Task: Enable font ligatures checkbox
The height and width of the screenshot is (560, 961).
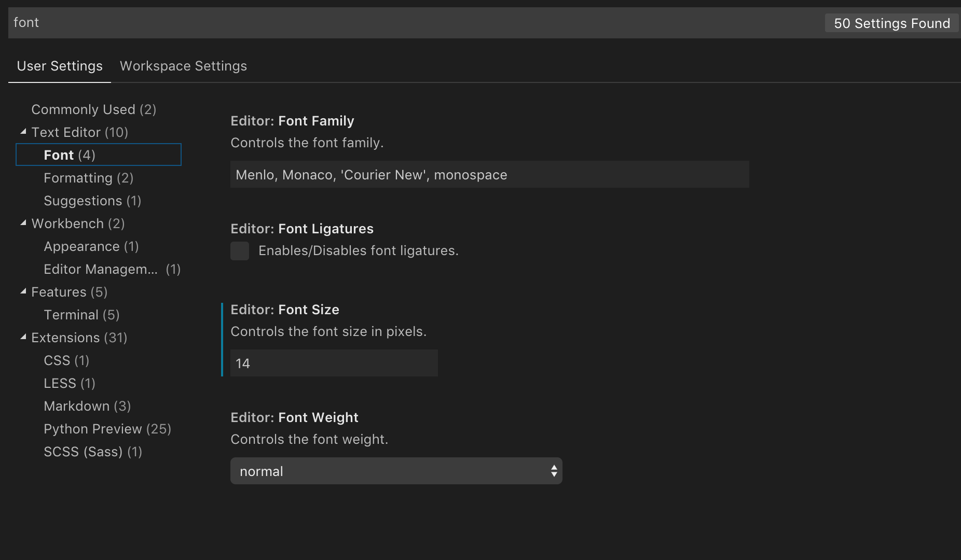Action: click(x=240, y=250)
